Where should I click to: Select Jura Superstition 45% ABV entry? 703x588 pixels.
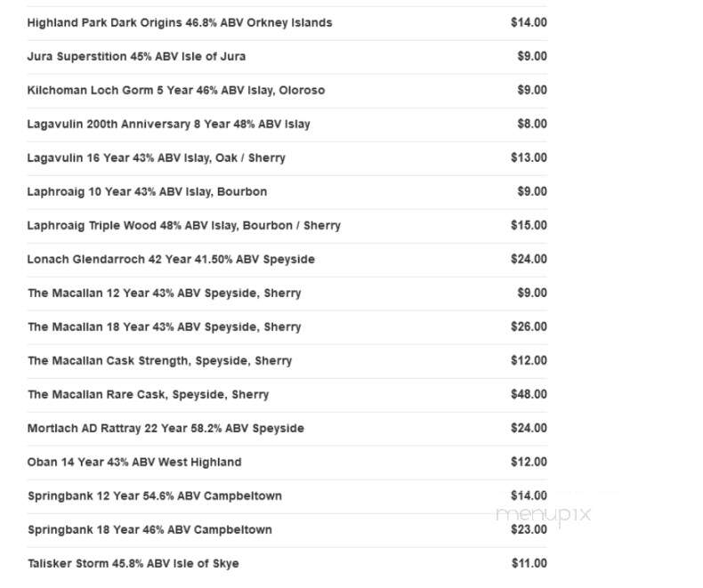(287, 57)
